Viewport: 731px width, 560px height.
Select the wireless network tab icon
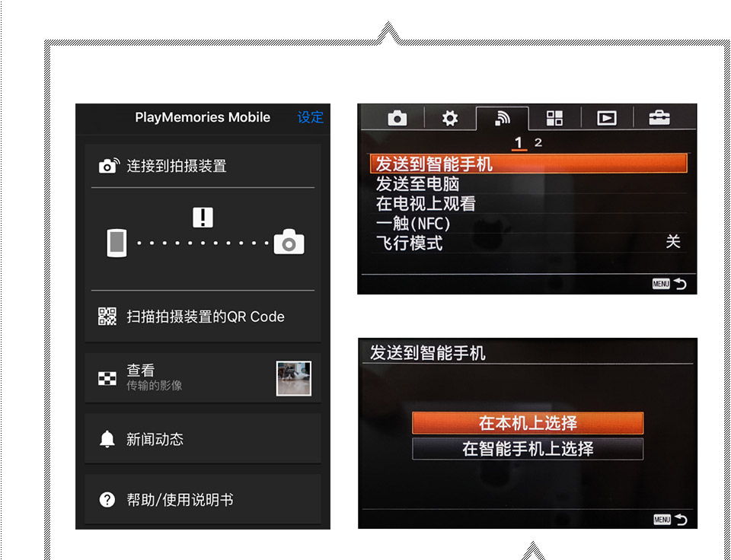(503, 118)
